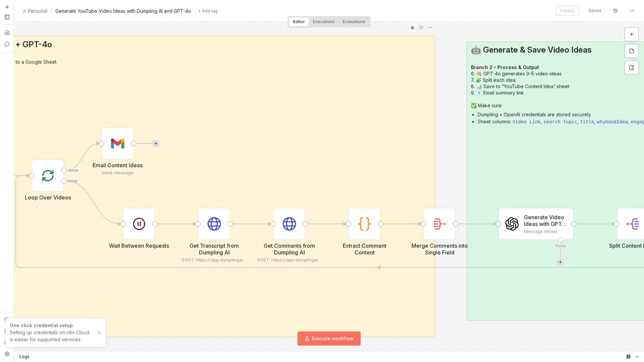Add a node after Email Content Ideas
The image size is (644, 362).
pyautogui.click(x=156, y=143)
